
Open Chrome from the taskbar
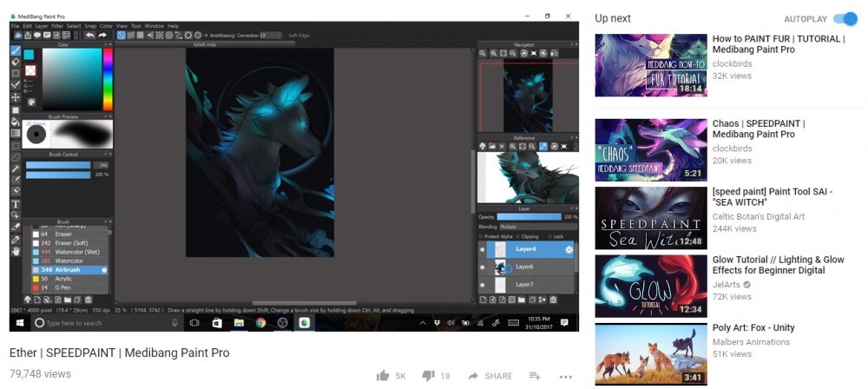260,322
